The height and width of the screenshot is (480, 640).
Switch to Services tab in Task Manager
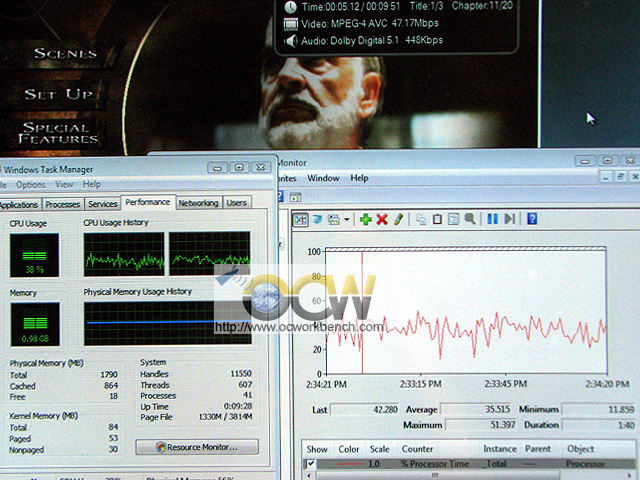click(102, 204)
